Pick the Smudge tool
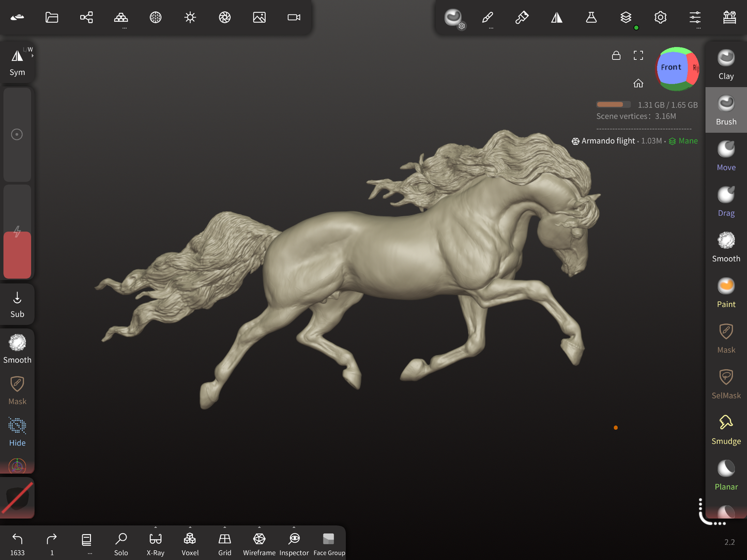 point(726,429)
